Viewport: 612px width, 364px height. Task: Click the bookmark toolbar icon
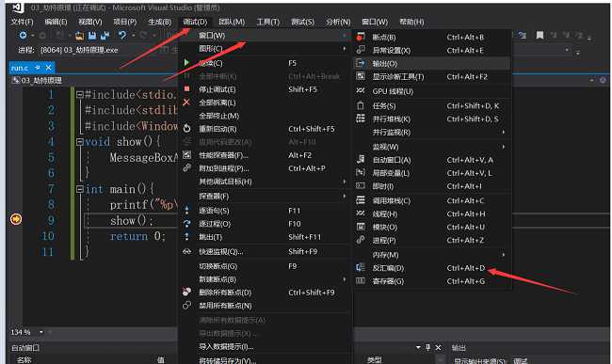pos(540,36)
